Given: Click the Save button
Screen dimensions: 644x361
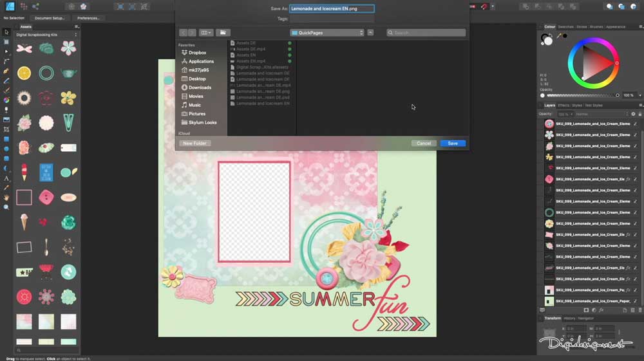Looking at the screenshot, I should pos(453,143).
